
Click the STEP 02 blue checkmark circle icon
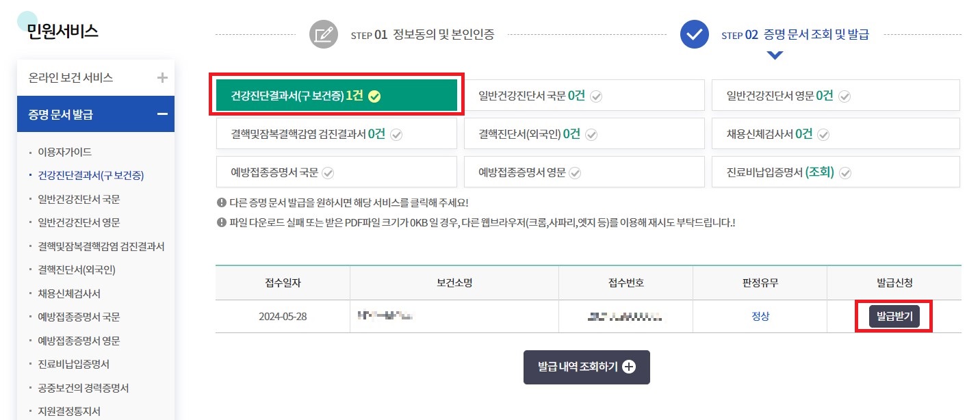[693, 34]
